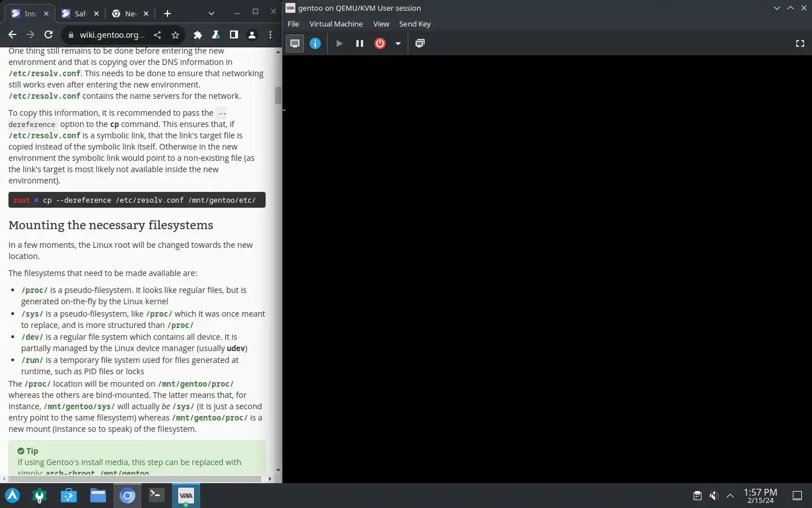
Task: Click the wiki page vertical scrollbar thumb
Action: click(278, 95)
